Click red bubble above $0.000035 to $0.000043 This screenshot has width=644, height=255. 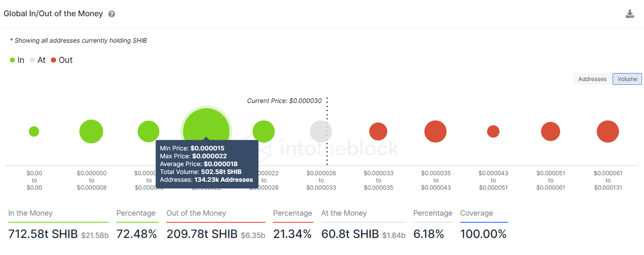coord(435,131)
